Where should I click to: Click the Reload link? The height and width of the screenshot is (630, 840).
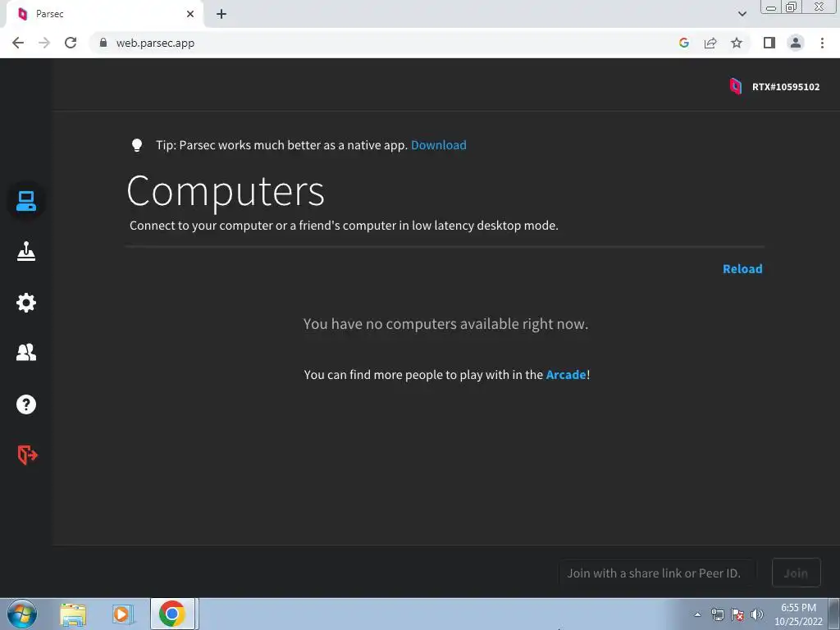click(742, 269)
